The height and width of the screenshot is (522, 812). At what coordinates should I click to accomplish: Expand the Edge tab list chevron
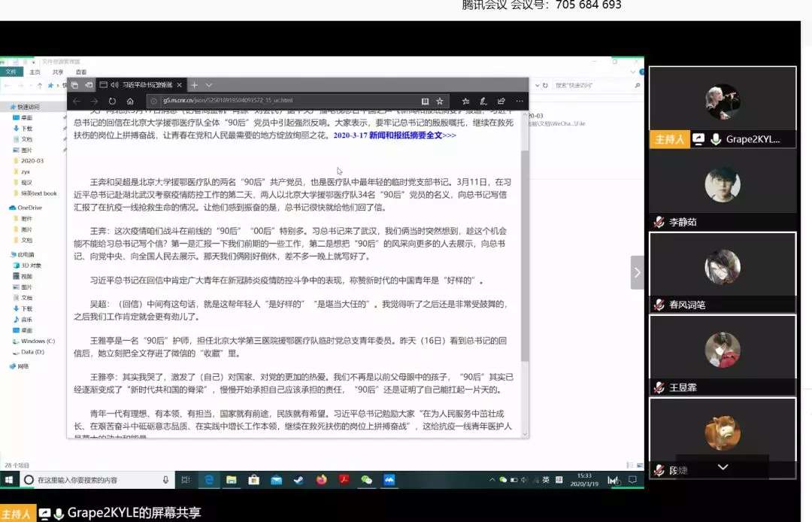click(209, 85)
